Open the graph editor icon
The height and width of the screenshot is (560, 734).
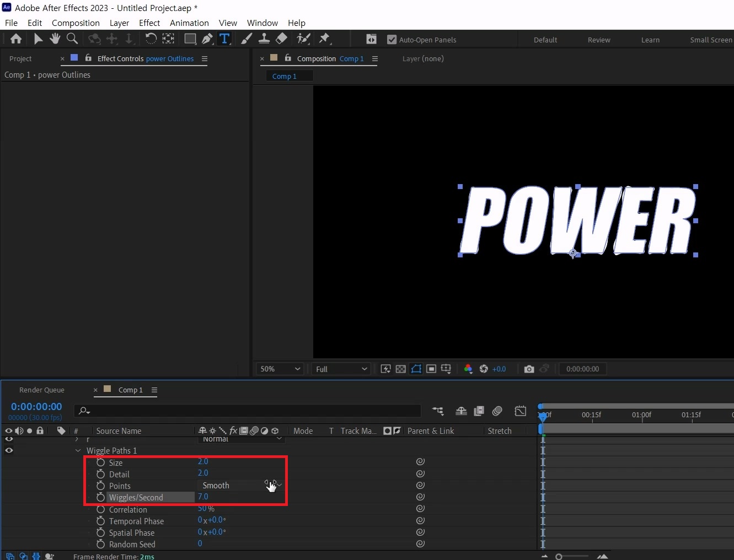[521, 411]
